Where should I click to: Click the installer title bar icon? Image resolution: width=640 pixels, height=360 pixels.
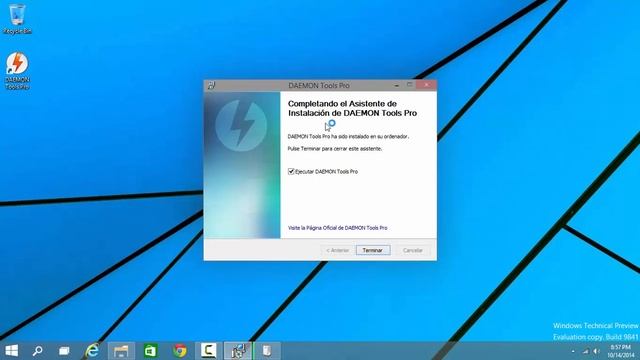tap(211, 85)
